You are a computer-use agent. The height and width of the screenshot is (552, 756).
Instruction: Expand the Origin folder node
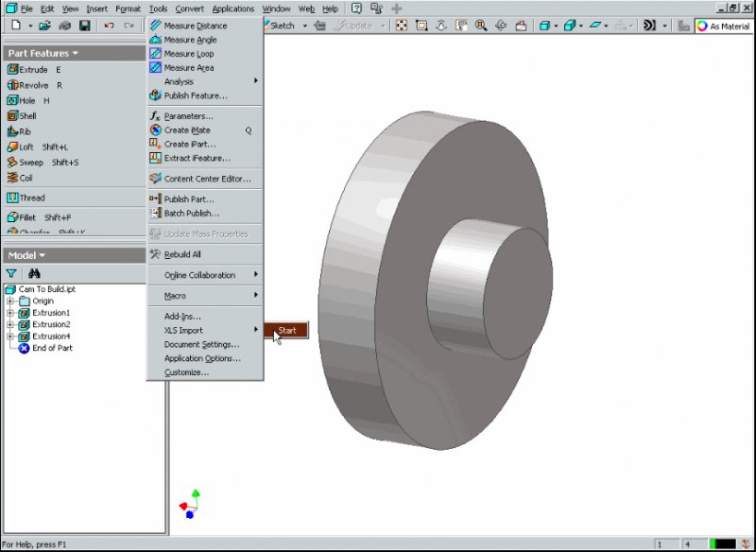[x=9, y=301]
